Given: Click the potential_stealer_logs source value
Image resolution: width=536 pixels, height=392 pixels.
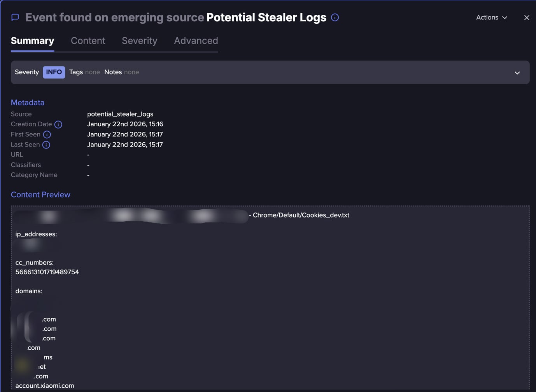Looking at the screenshot, I should tap(120, 114).
